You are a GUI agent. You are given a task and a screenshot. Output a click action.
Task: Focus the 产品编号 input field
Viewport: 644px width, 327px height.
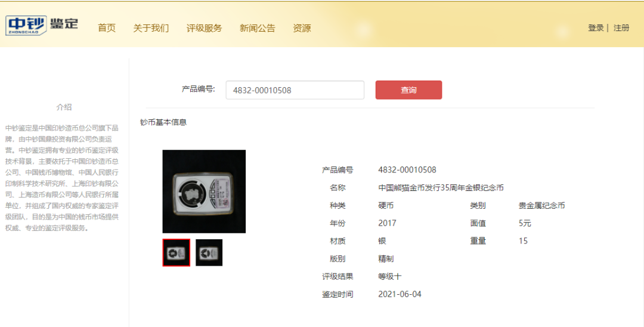tap(295, 90)
